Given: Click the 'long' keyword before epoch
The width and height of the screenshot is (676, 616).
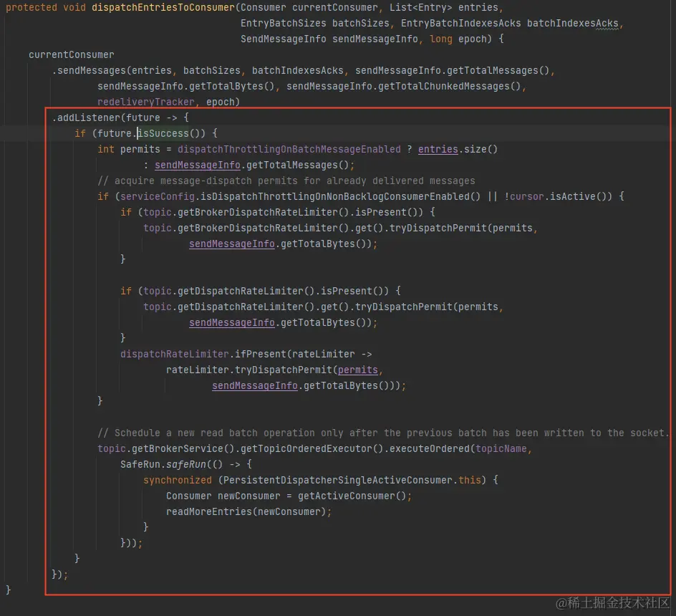Looking at the screenshot, I should tap(440, 39).
